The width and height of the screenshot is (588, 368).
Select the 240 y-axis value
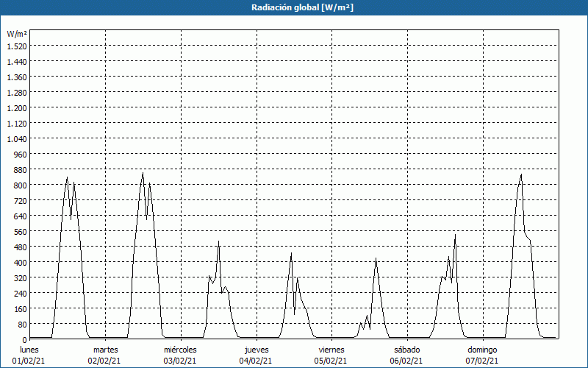tap(21, 294)
